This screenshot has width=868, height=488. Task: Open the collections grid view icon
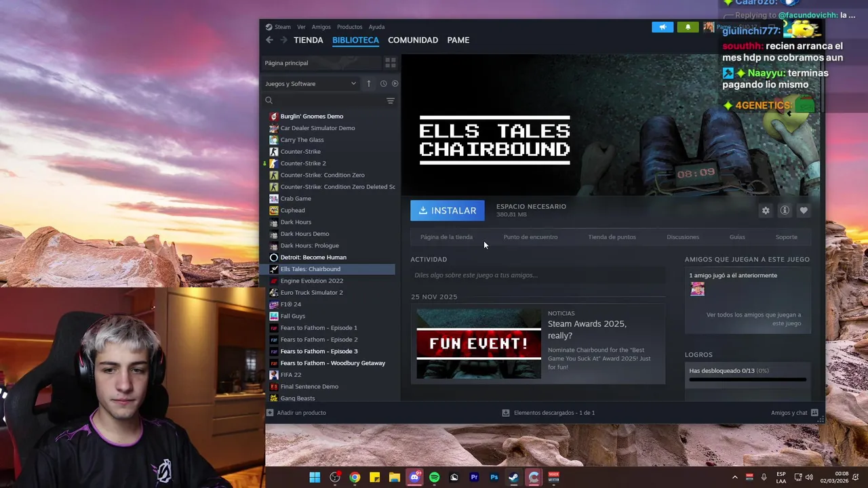[x=390, y=63]
